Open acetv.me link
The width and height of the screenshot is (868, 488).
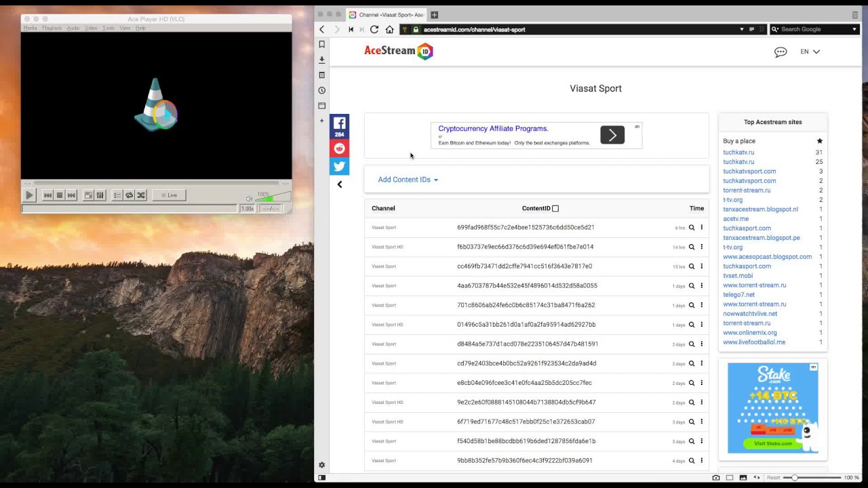click(x=736, y=219)
